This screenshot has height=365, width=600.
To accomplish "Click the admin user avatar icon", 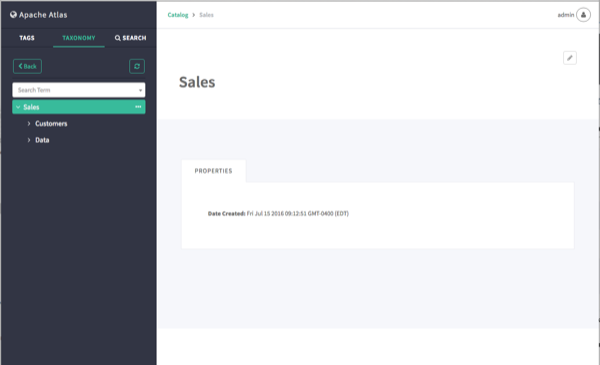I will pos(584,15).
